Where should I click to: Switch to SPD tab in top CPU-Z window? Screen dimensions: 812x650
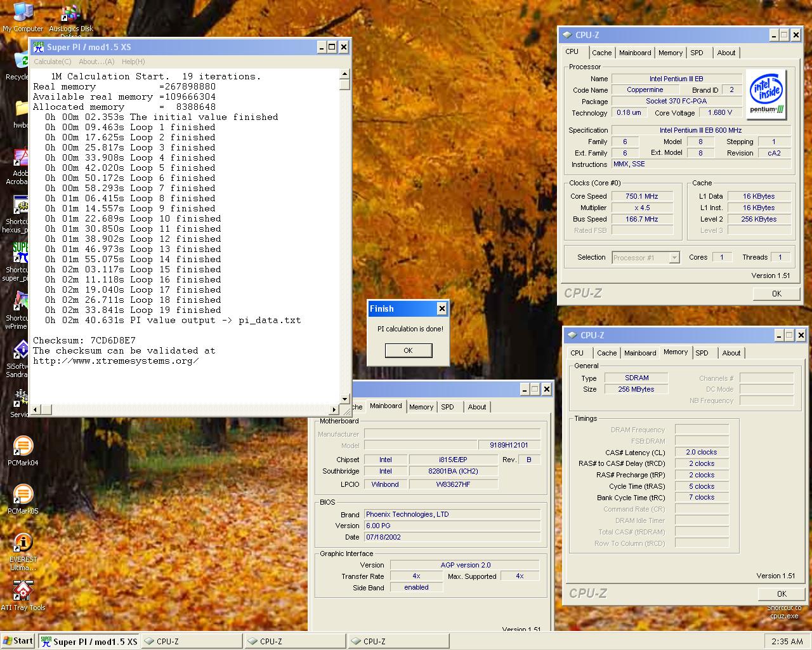697,53
